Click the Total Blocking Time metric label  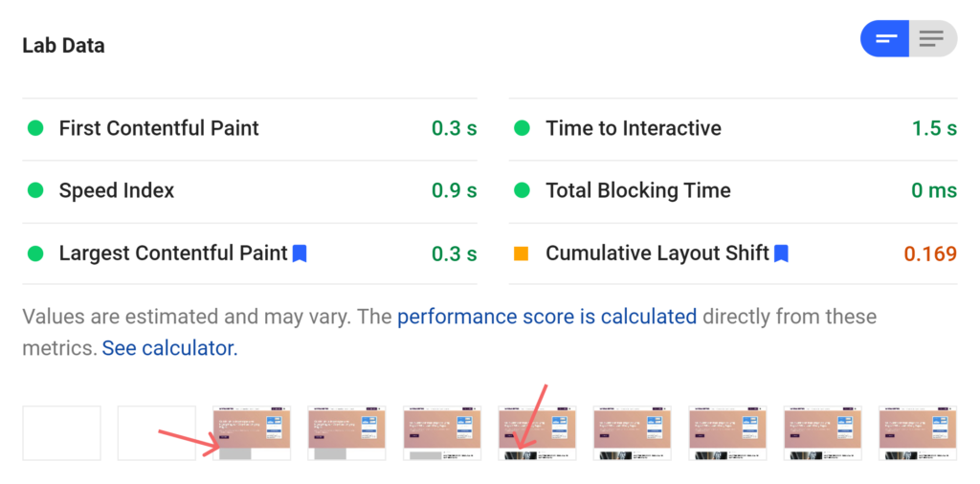(637, 190)
